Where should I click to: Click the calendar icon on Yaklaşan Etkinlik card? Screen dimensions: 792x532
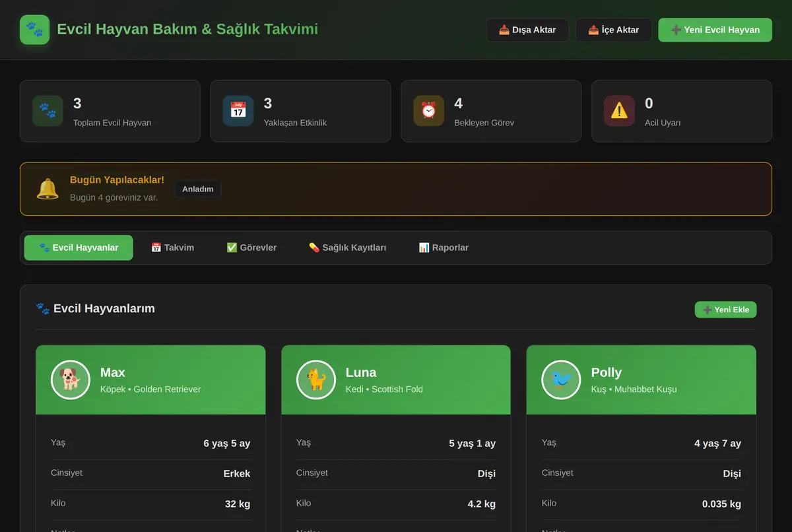click(x=238, y=111)
